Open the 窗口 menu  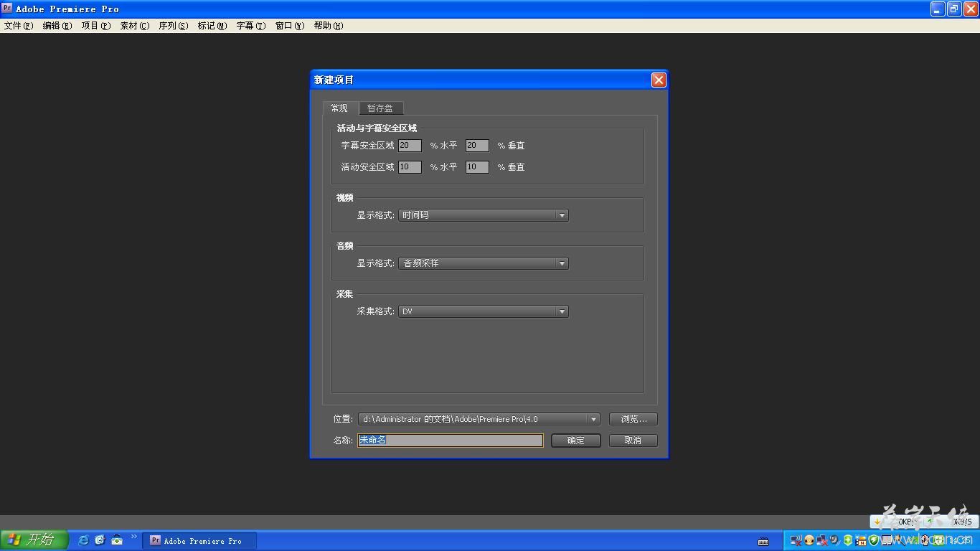click(x=289, y=26)
